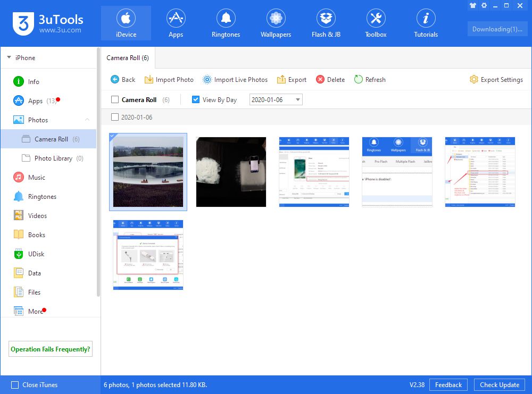The width and height of the screenshot is (532, 394).
Task: Open Flash & JB section
Action: pos(326,23)
